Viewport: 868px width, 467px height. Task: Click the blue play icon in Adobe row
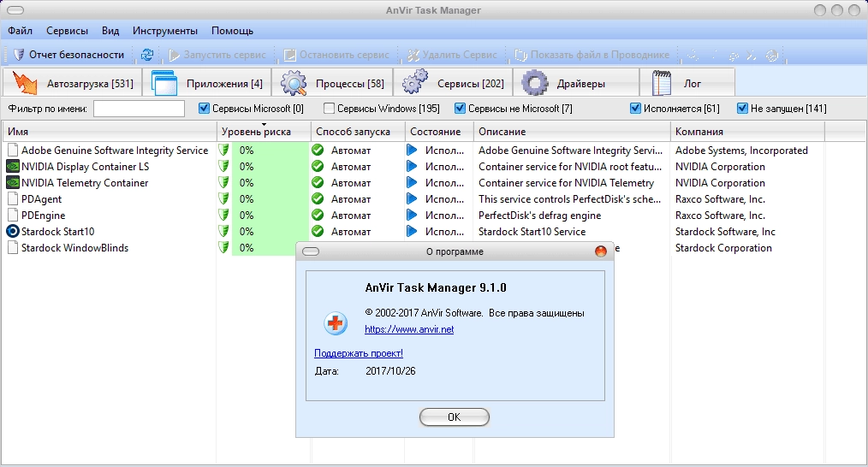point(411,150)
